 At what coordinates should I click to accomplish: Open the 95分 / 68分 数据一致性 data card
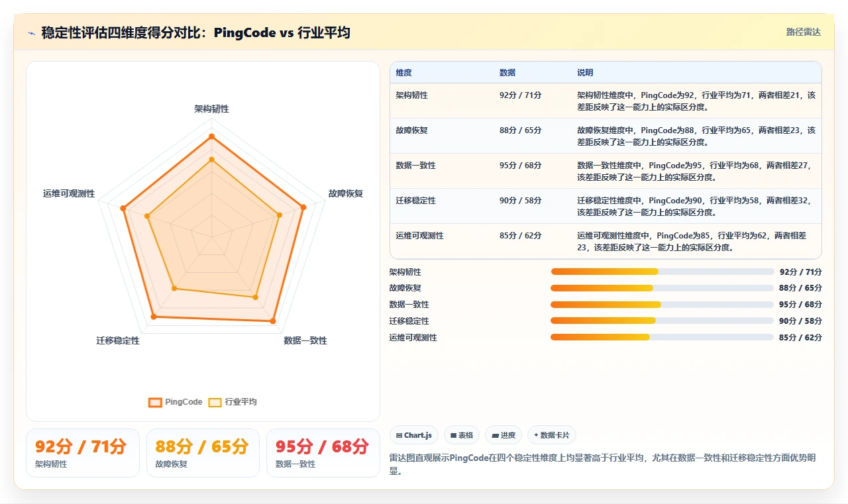click(x=323, y=453)
